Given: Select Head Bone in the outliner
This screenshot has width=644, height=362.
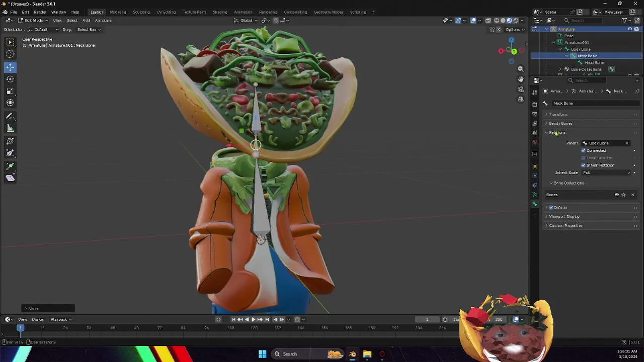Looking at the screenshot, I should [594, 63].
